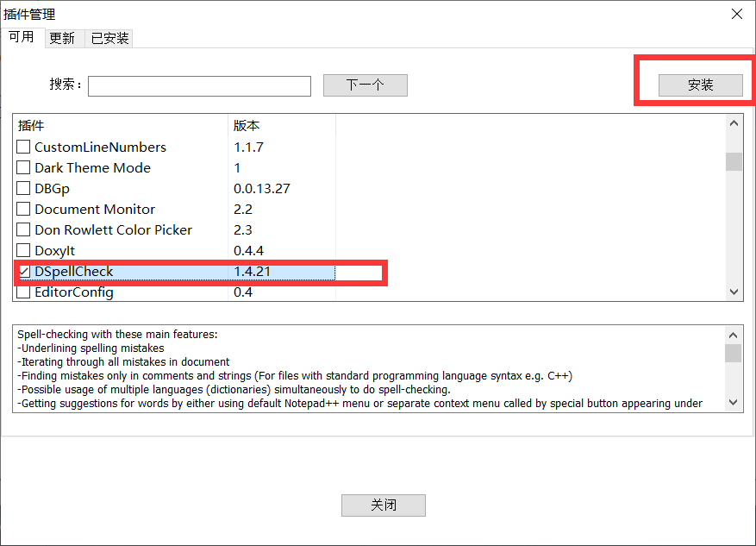This screenshot has height=546, width=756.
Task: Open the 已安装 tab
Action: tap(109, 38)
